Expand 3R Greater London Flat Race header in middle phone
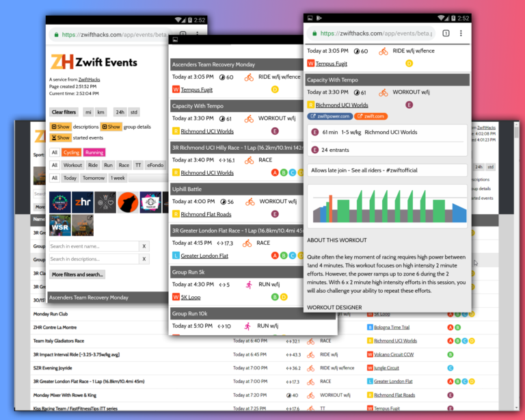The height and width of the screenshot is (420, 525). (x=237, y=231)
